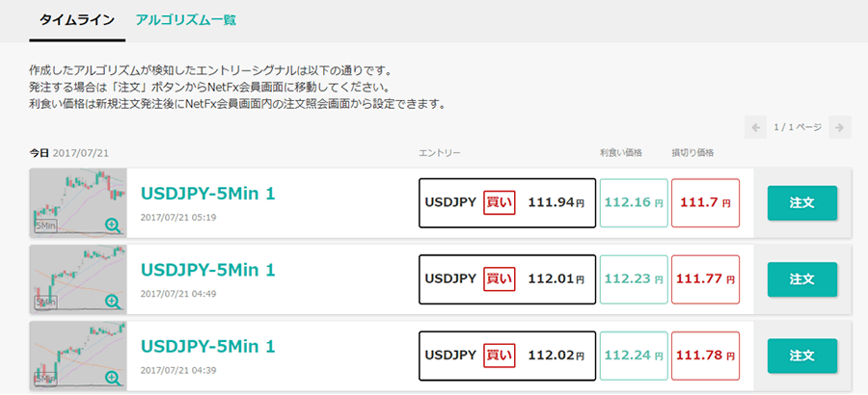
Task: Click take-profit price 112.16 box
Action: coord(634,203)
